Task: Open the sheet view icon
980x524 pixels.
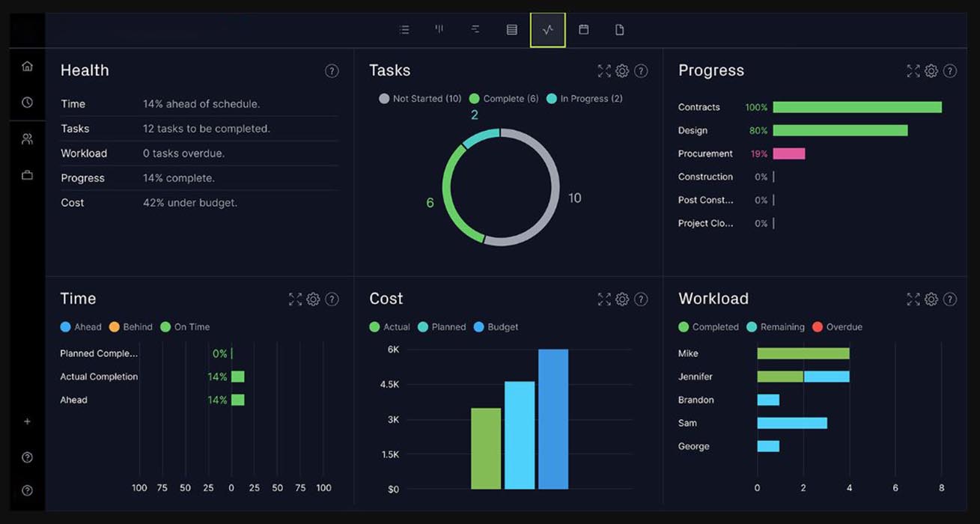Action: coord(512,30)
